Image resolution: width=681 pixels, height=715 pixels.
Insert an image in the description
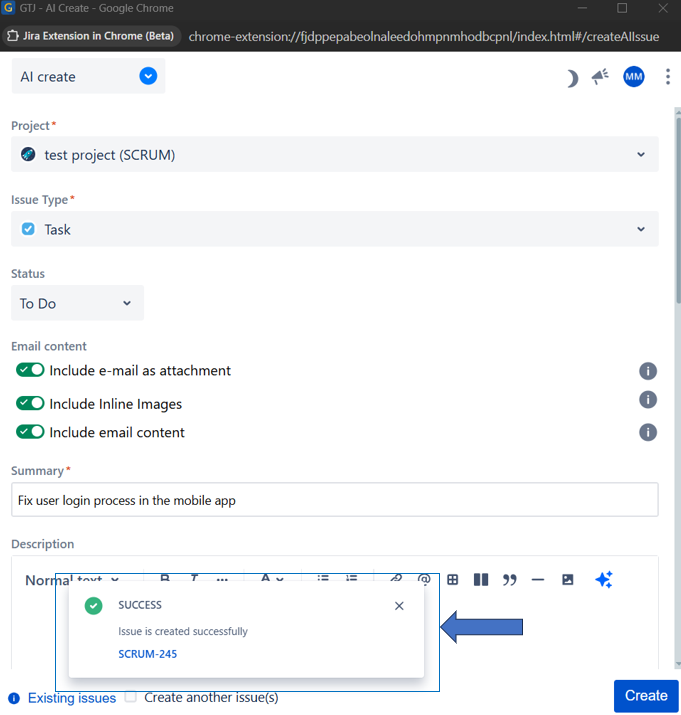coord(567,580)
